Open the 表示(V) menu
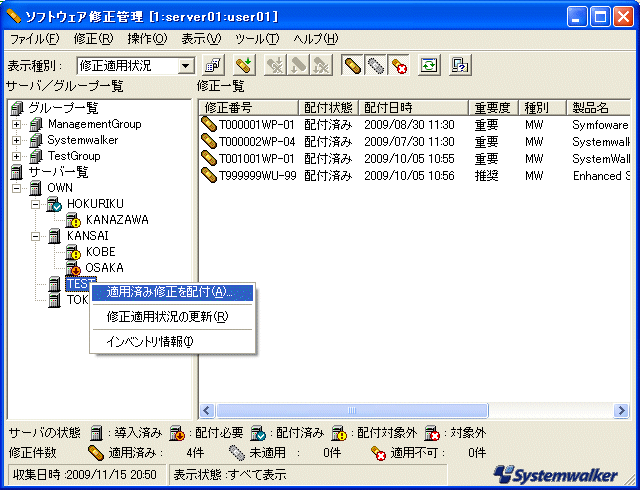The image size is (640, 490). (x=201, y=39)
